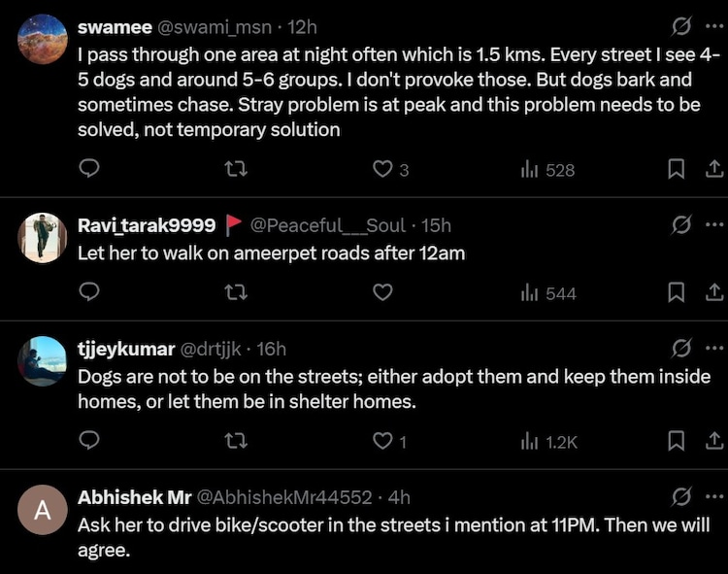Retweet tjjeykumar's shelter homes post
The width and height of the screenshot is (728, 574).
click(x=236, y=442)
